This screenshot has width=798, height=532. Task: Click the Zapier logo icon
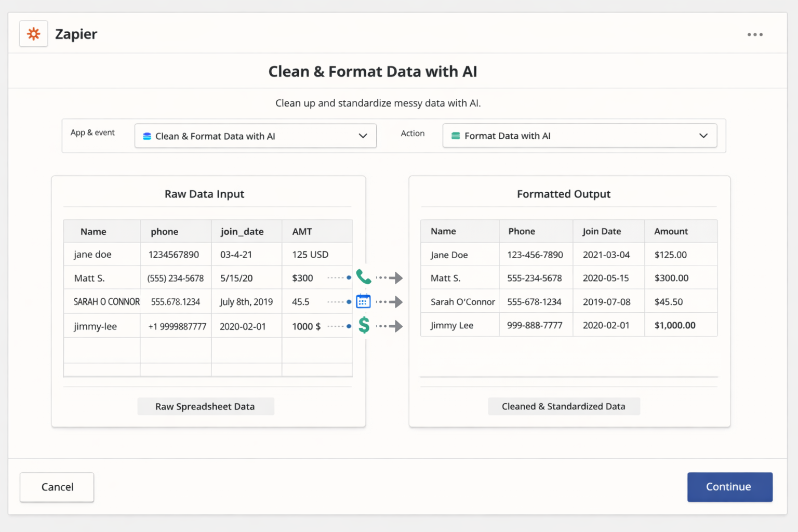point(34,34)
